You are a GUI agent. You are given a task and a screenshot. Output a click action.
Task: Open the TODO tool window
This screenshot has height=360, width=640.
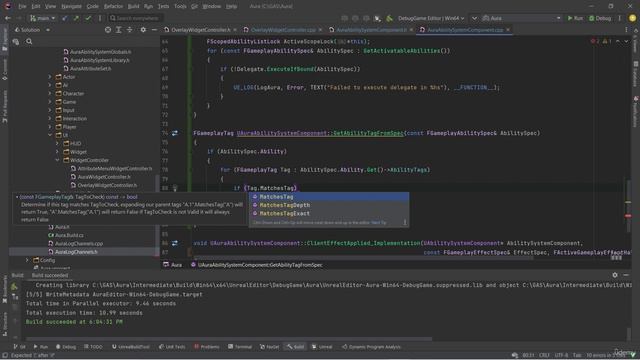tap(93, 347)
